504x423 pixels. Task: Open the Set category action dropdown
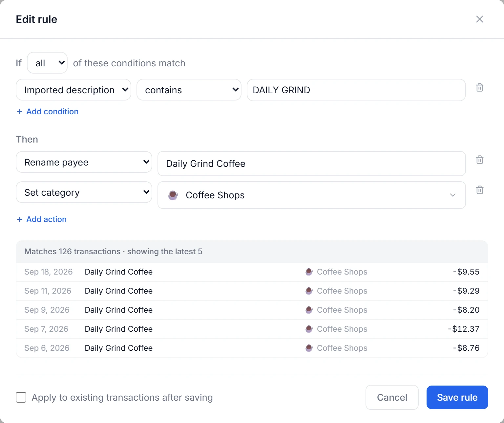tap(84, 192)
